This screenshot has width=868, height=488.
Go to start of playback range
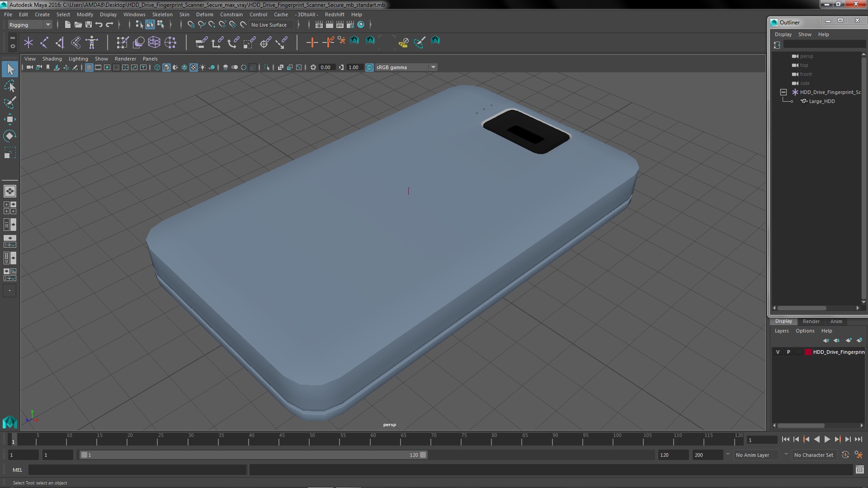click(x=785, y=439)
